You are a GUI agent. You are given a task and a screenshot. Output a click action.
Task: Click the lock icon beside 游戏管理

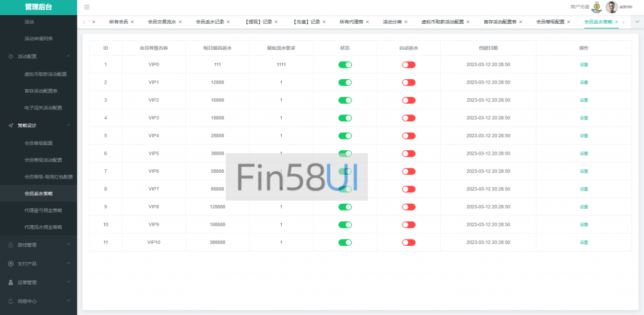[11, 245]
